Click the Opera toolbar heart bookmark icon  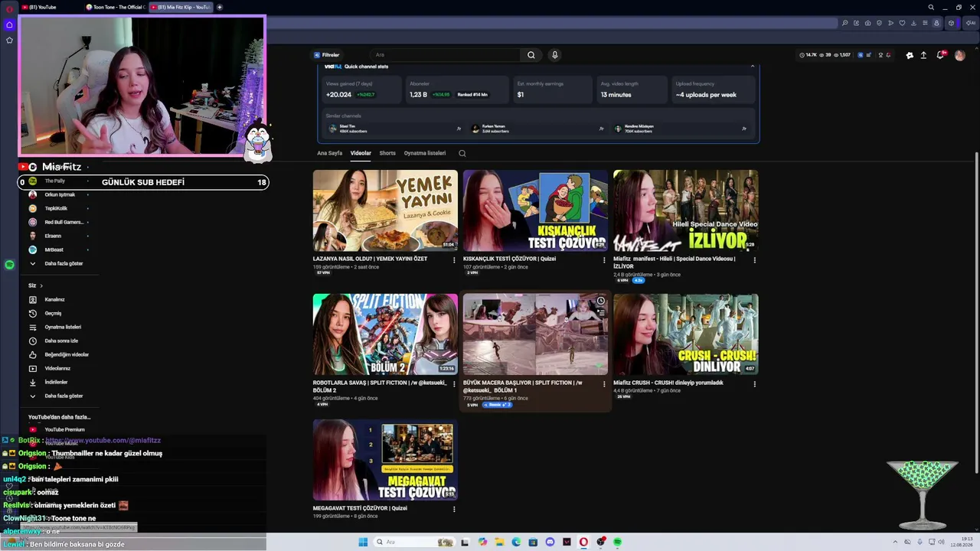pyautogui.click(x=902, y=23)
